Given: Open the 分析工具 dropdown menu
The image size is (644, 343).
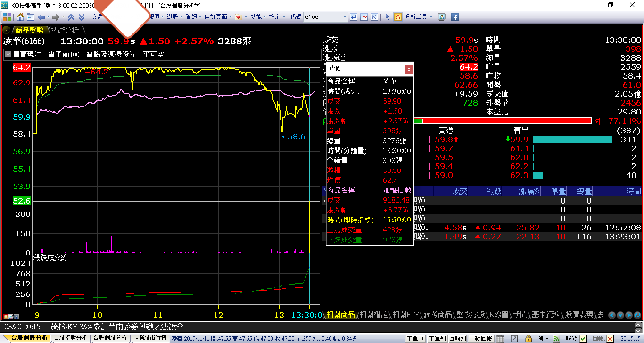Looking at the screenshot, I should point(418,17).
